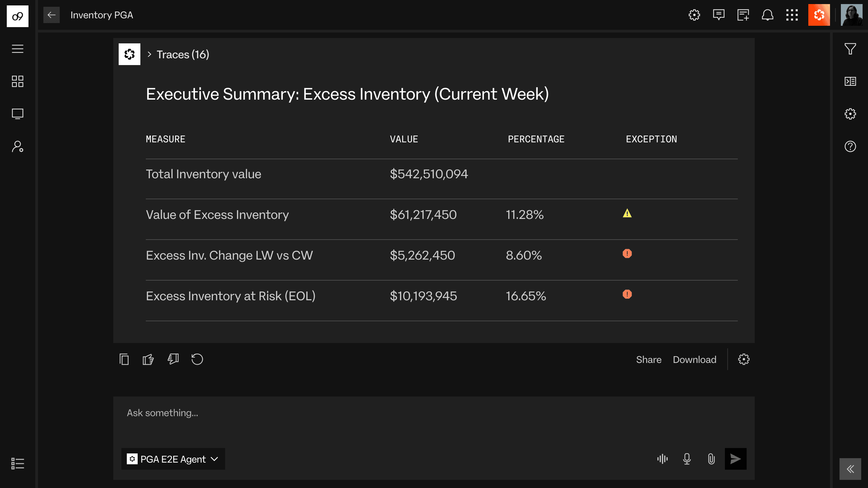Open the filter panel icon
Image resolution: width=868 pixels, height=488 pixels.
point(850,49)
